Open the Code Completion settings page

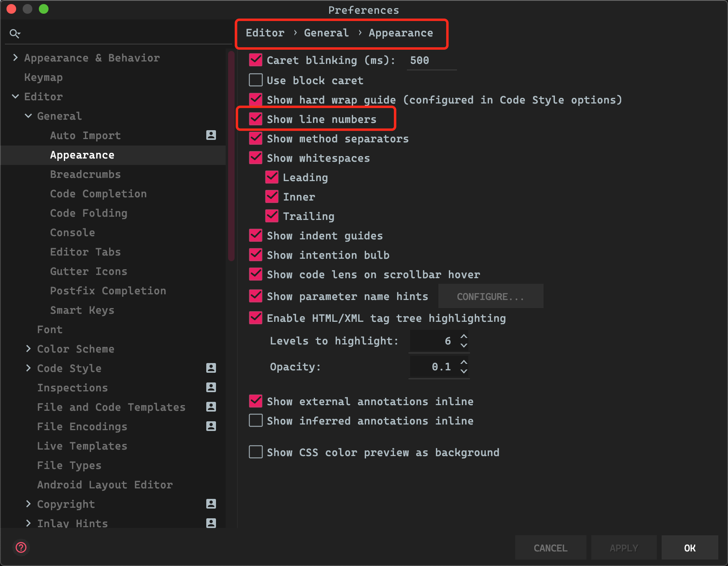tap(98, 194)
